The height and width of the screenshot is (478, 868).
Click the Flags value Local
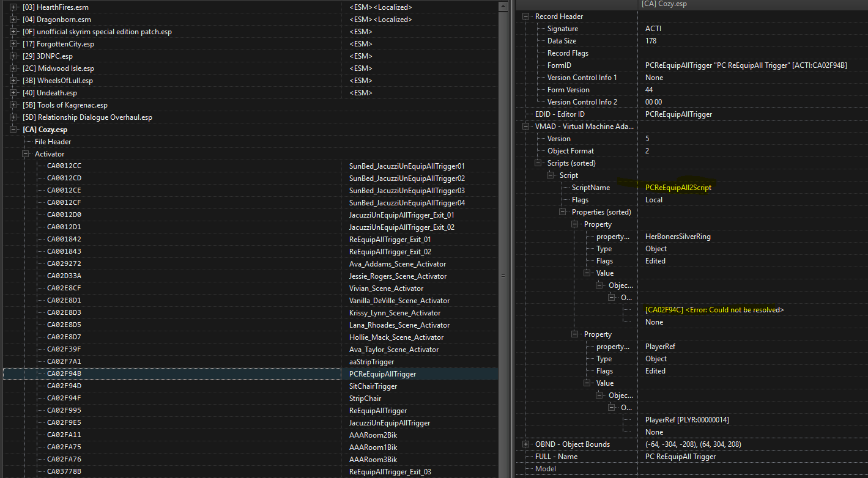(654, 200)
